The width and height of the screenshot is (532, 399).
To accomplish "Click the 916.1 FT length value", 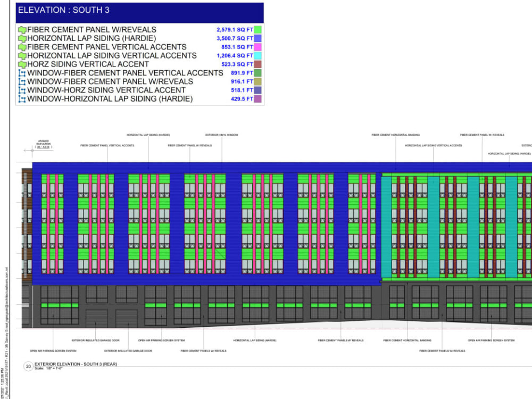I will pyautogui.click(x=242, y=82).
